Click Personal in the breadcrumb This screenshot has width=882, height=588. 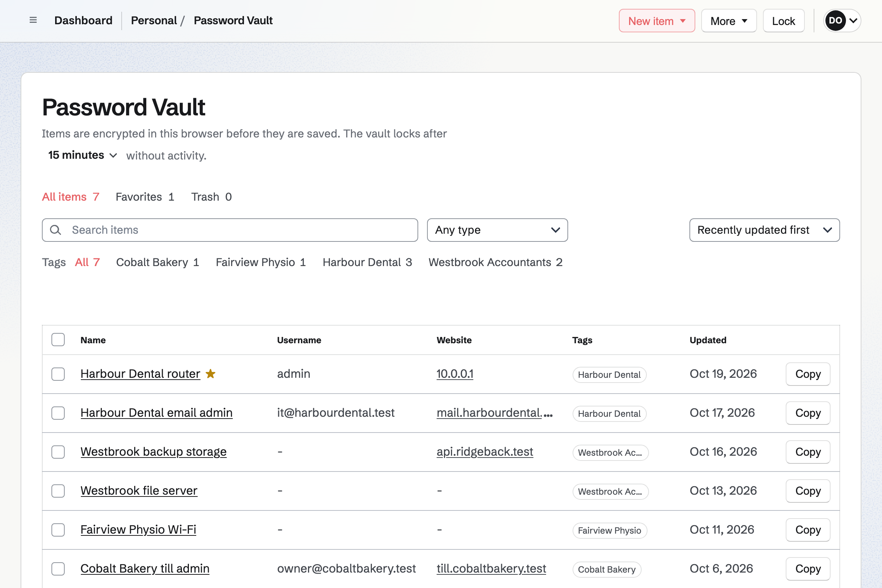[x=154, y=20]
